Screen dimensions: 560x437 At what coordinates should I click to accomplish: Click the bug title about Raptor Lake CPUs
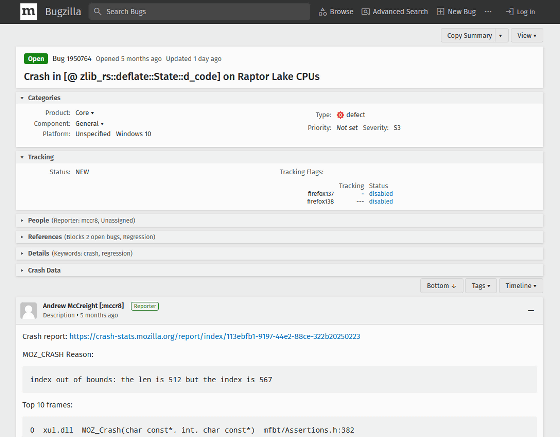coord(171,76)
